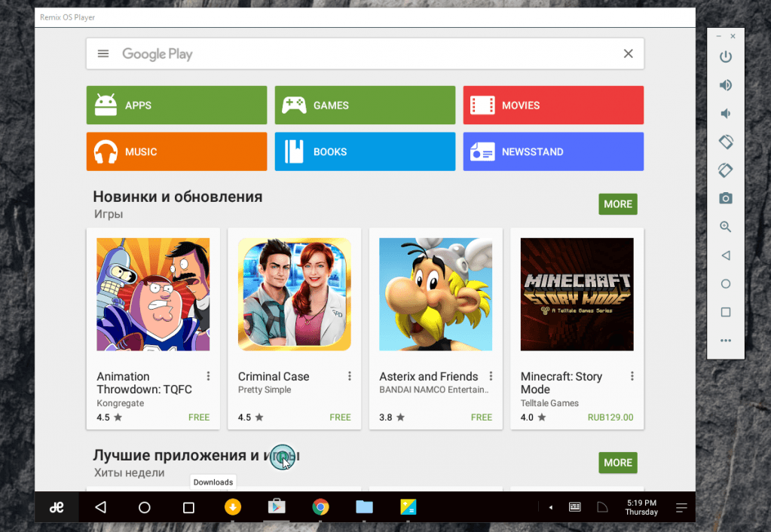The image size is (771, 532).
Task: Click the taskbar Back triangle
Action: [101, 507]
